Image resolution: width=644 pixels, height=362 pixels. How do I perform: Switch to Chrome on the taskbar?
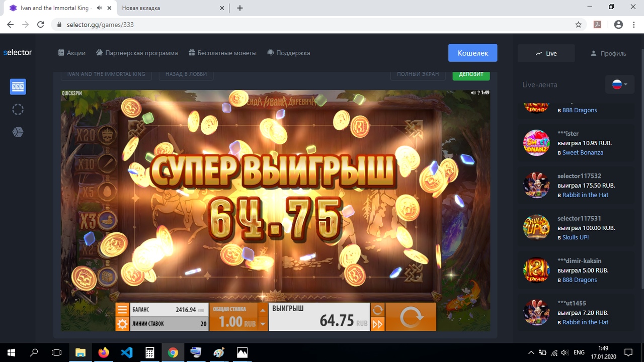coord(173,352)
